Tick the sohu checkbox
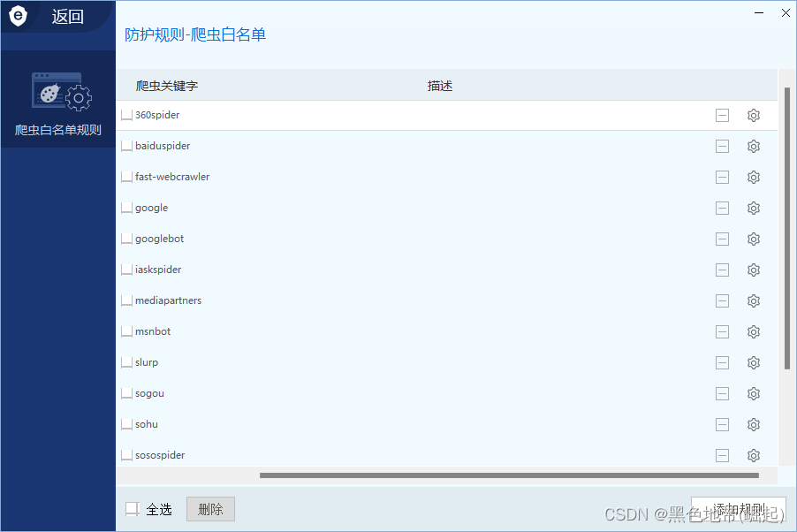797x532 pixels. coord(126,425)
